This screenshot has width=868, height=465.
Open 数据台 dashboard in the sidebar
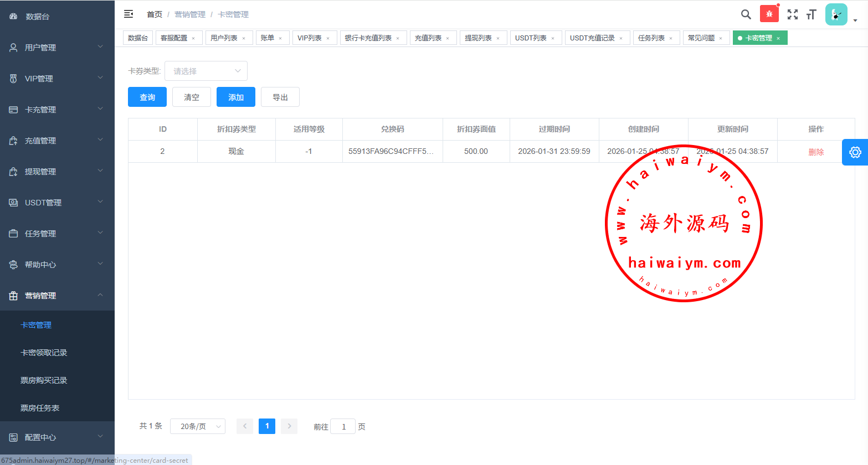(x=37, y=17)
